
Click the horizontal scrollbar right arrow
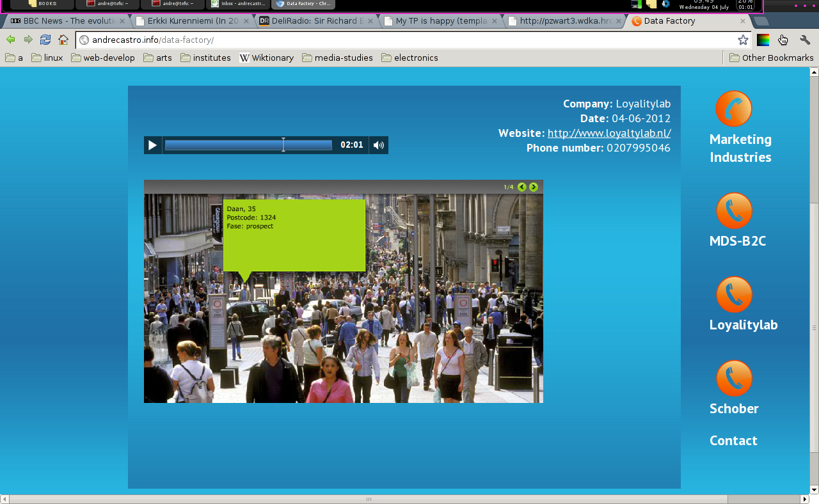(x=804, y=499)
